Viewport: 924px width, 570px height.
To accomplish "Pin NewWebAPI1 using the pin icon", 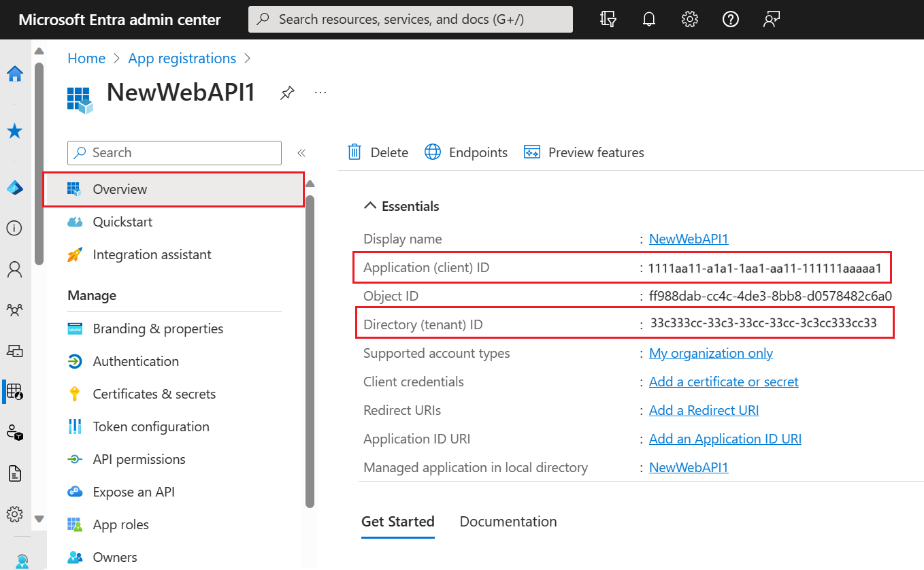I will click(x=287, y=93).
